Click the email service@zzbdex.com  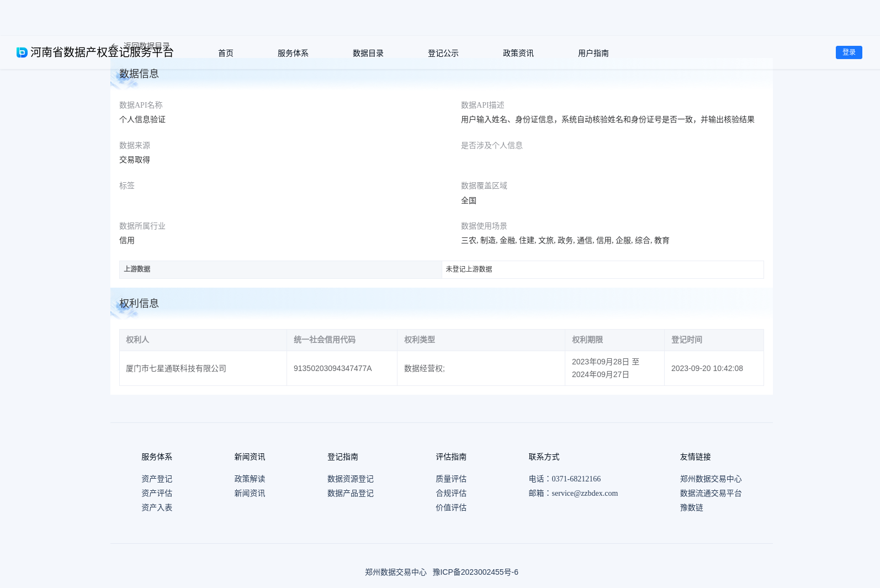click(585, 493)
